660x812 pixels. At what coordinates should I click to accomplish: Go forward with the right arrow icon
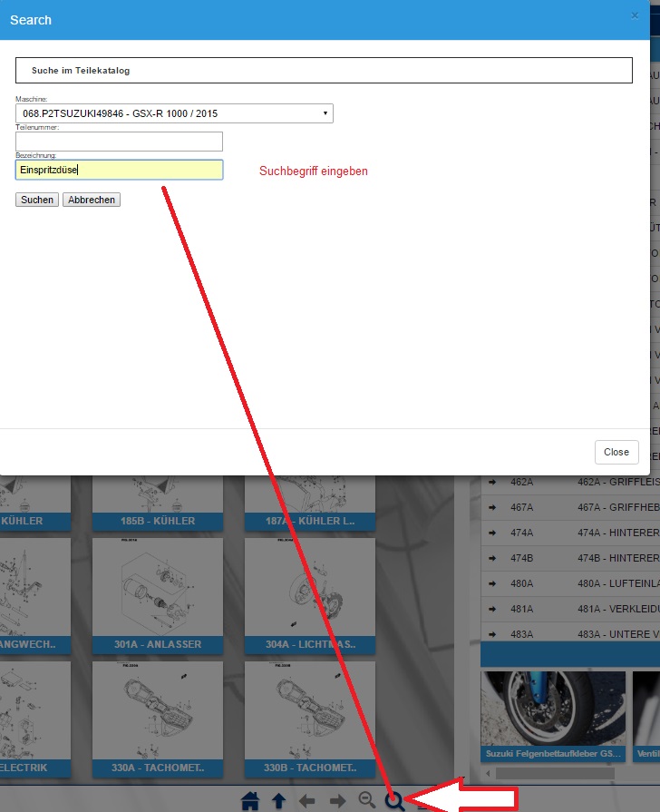(x=337, y=801)
